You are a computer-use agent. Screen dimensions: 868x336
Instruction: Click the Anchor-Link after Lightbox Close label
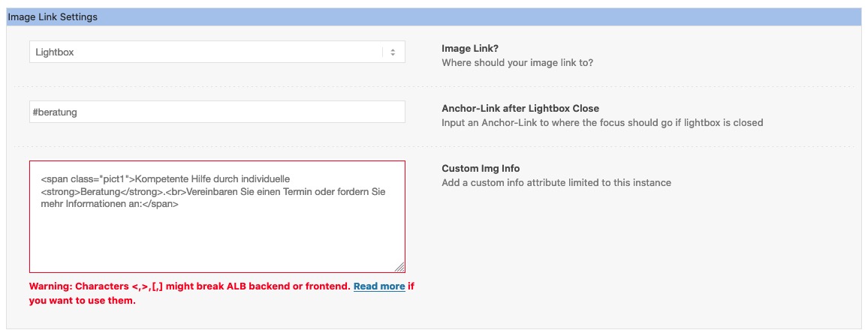pyautogui.click(x=520, y=108)
